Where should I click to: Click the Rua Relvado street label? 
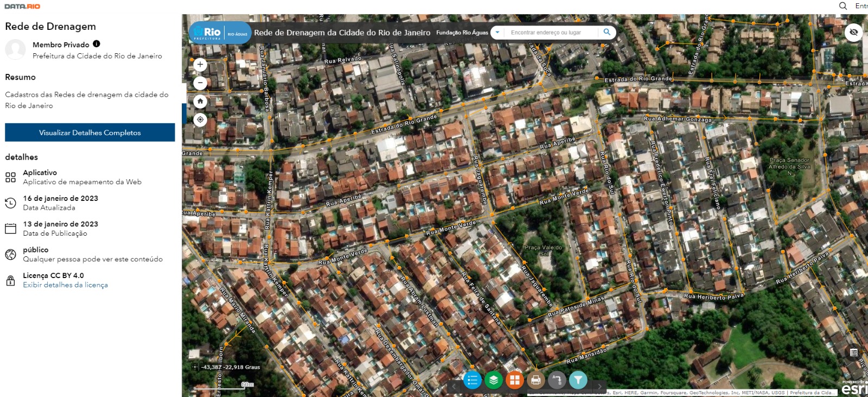click(343, 60)
